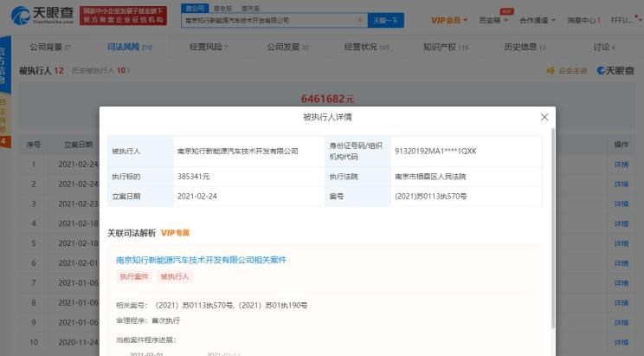Click the red 4 badge on the left sidebar

tap(3, 142)
